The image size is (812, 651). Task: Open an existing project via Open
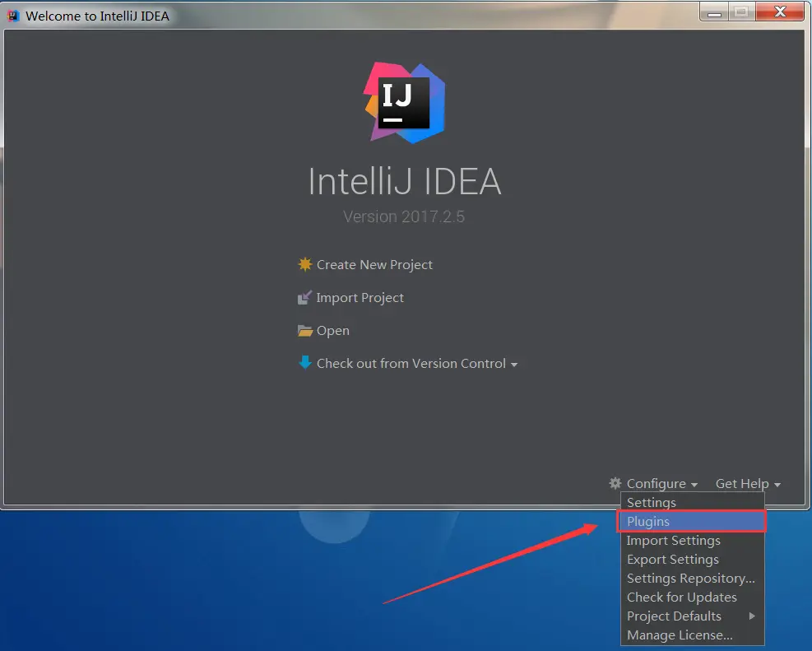pyautogui.click(x=333, y=330)
